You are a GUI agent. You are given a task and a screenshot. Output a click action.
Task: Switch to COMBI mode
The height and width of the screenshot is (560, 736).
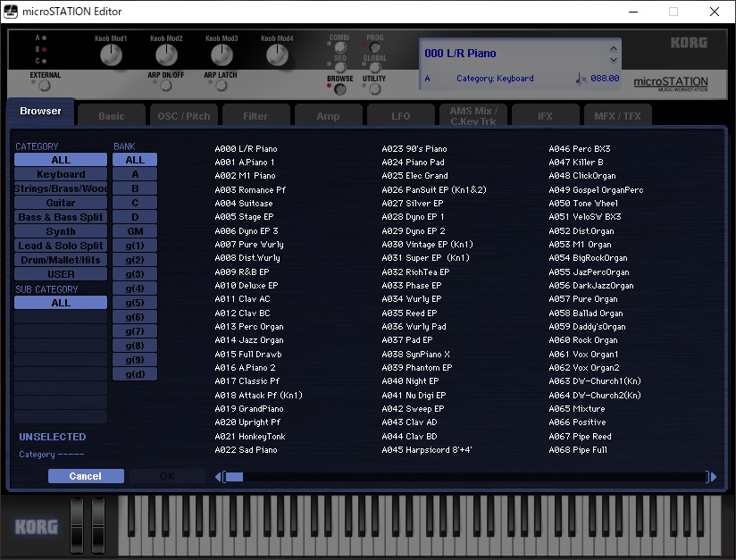coord(340,47)
